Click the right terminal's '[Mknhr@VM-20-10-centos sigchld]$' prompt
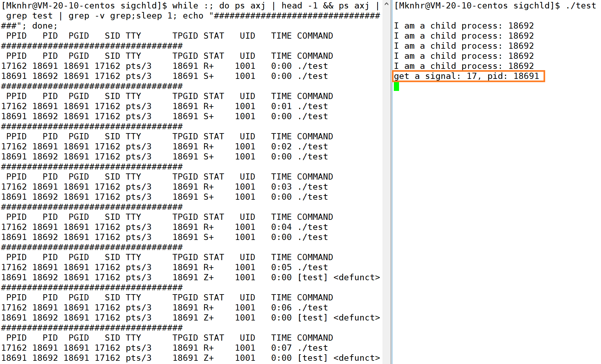Viewport: 601px width, 364px height. point(477,6)
